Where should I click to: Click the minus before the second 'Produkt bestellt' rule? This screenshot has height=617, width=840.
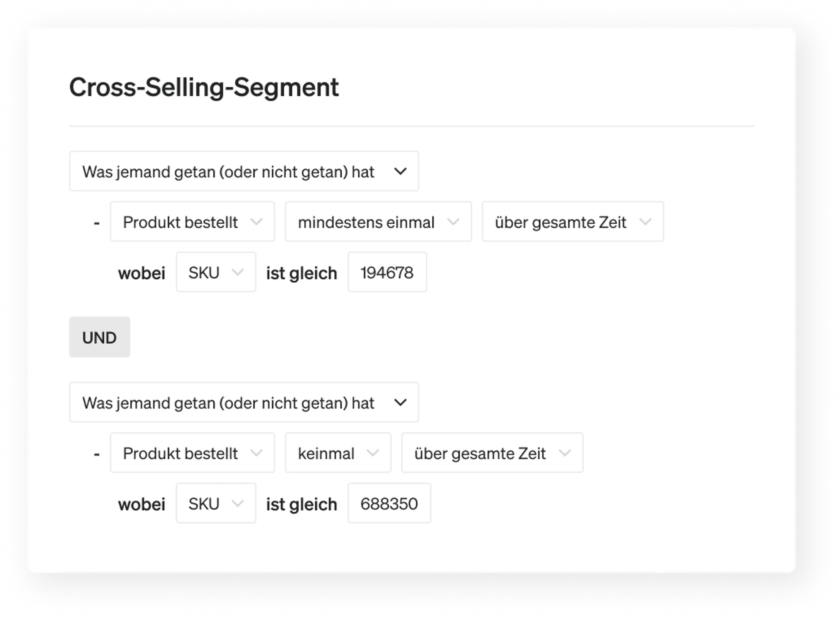click(96, 453)
